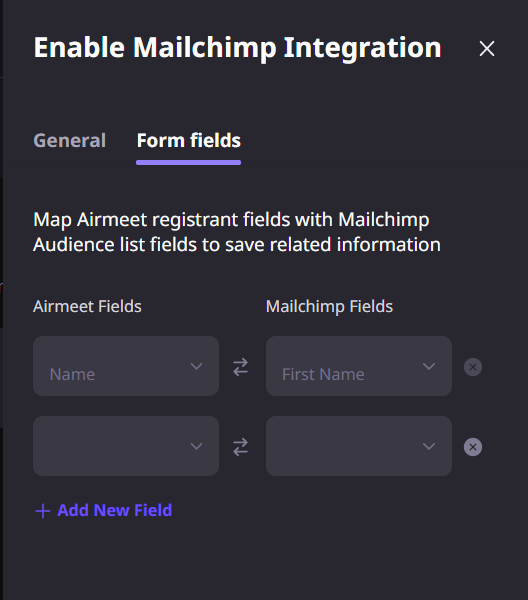528x600 pixels.
Task: Click chevron of the empty Mailchimp field box
Action: (x=429, y=447)
